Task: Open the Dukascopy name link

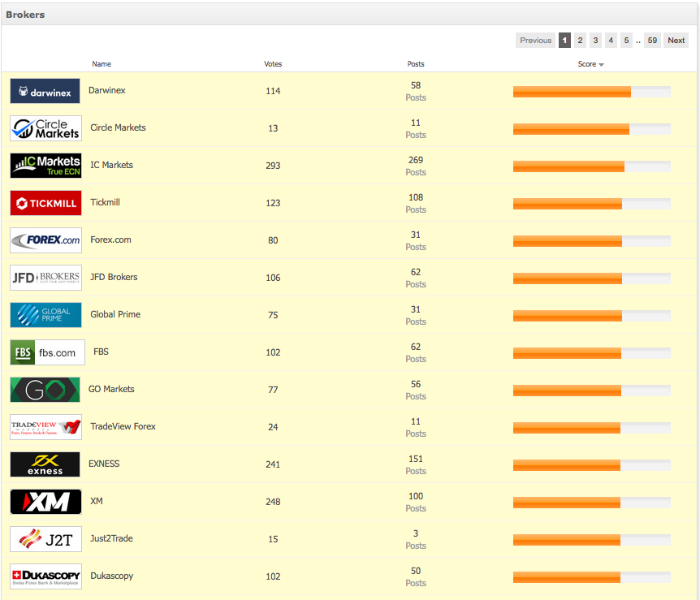Action: [x=111, y=576]
